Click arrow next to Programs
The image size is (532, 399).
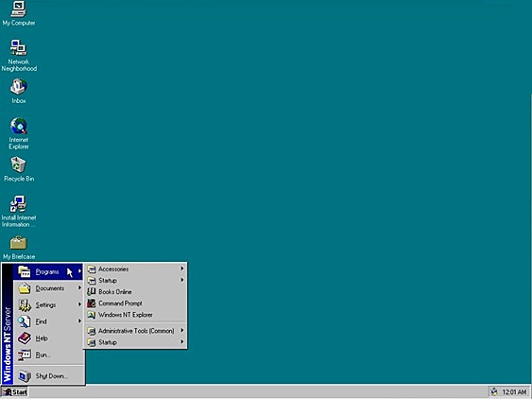pos(79,271)
